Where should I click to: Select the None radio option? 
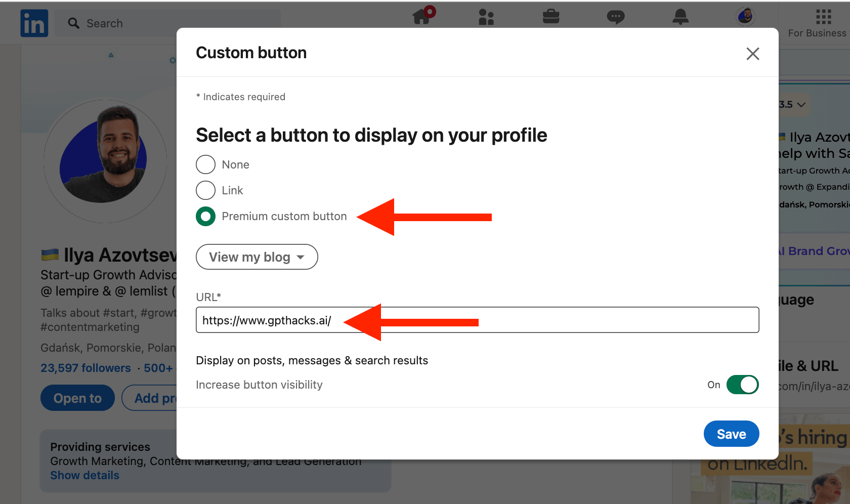coord(205,164)
